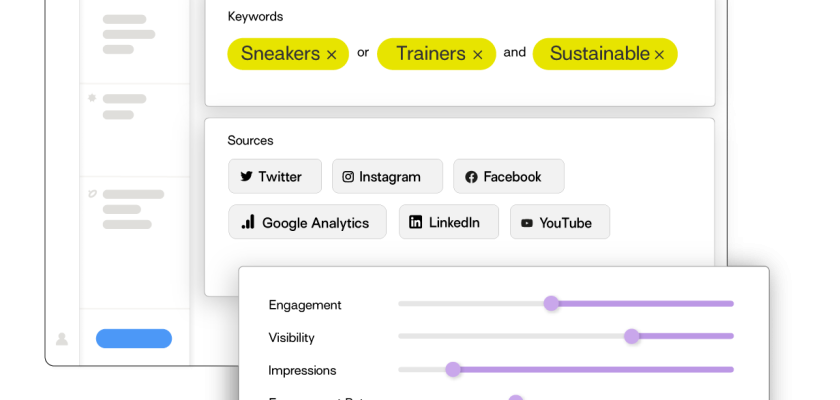
Task: Remove the Trainers keyword with its X
Action: (477, 55)
